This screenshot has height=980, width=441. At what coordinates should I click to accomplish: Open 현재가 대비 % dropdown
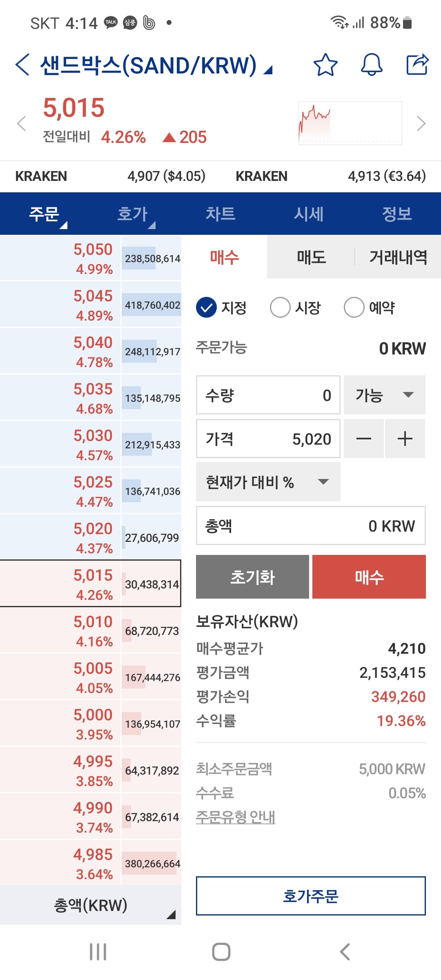point(268,482)
